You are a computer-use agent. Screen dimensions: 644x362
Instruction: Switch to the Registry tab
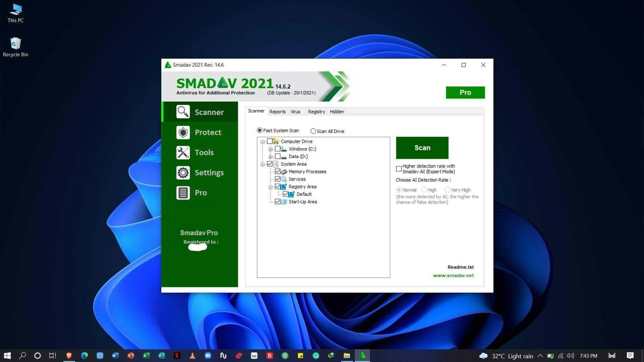pos(316,112)
